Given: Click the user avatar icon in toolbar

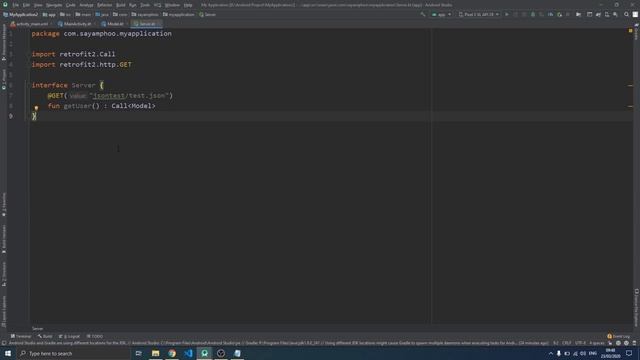Looking at the screenshot, I should click(x=635, y=14).
